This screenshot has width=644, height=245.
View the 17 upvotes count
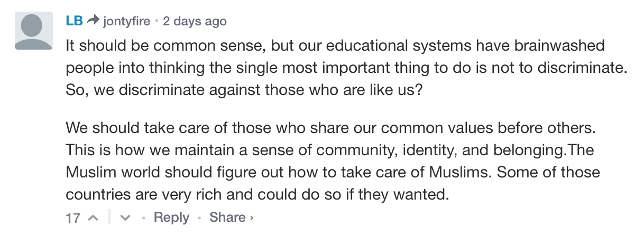(x=73, y=218)
